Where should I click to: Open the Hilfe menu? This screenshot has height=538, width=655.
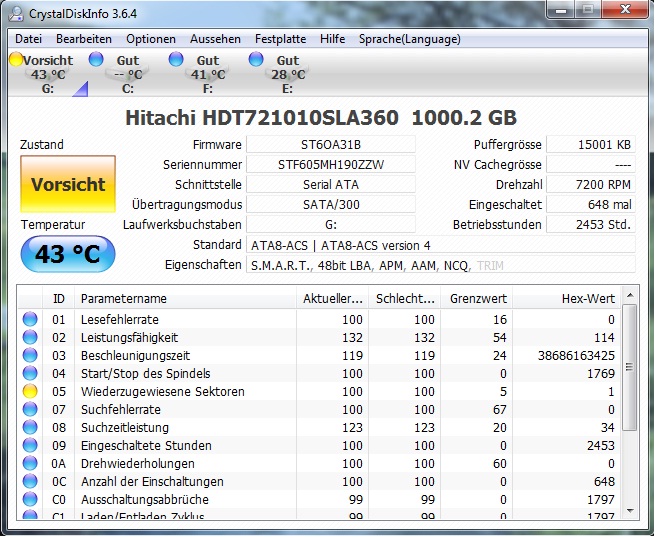click(x=333, y=39)
